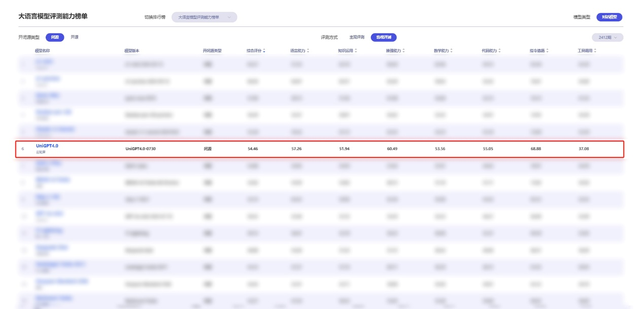644x309 pixels.
Task: Sort by 知识运用 column arrows
Action: click(356, 51)
